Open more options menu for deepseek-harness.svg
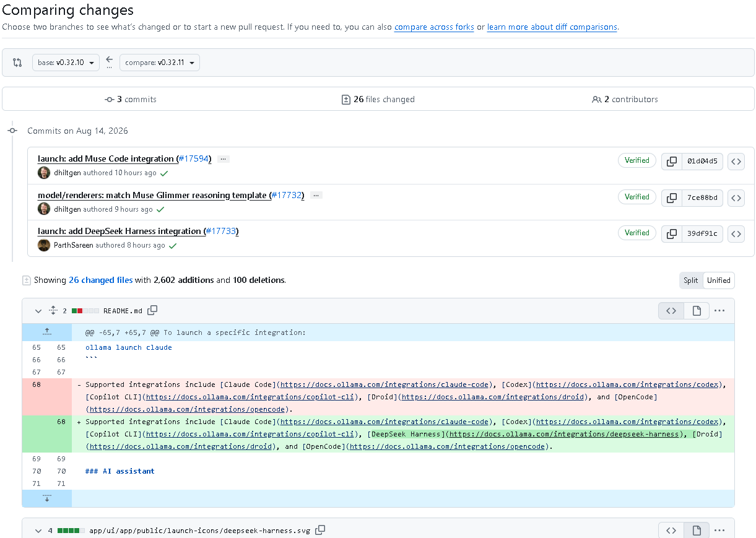Screen dimensions: 756x538 (719, 531)
